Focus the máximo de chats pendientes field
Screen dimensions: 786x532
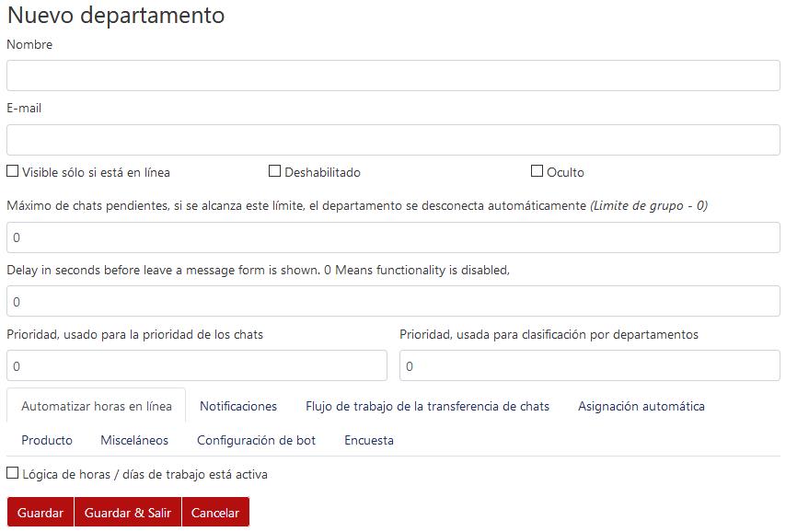393,237
